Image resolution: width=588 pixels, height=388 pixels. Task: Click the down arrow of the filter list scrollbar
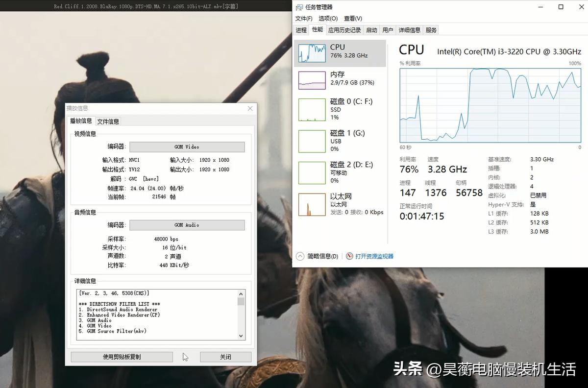241,336
